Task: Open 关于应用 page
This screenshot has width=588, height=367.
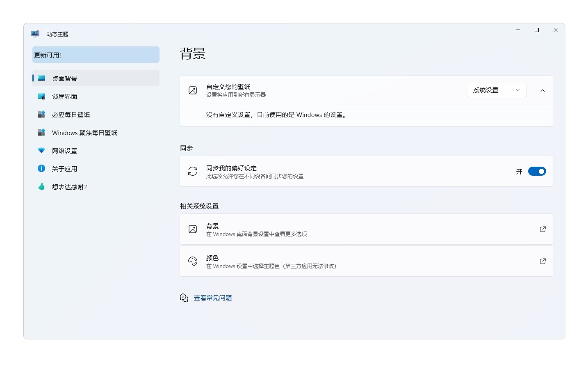Action: pos(96,169)
